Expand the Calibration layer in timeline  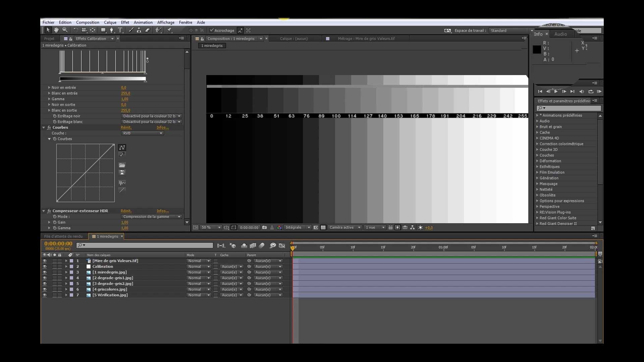(66, 266)
